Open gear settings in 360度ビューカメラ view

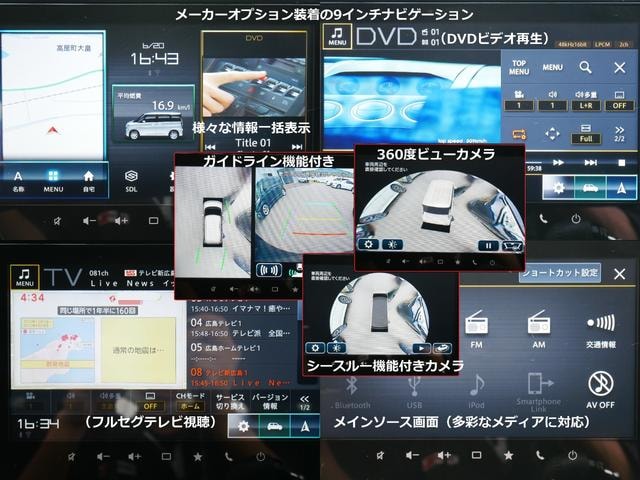tap(368, 244)
